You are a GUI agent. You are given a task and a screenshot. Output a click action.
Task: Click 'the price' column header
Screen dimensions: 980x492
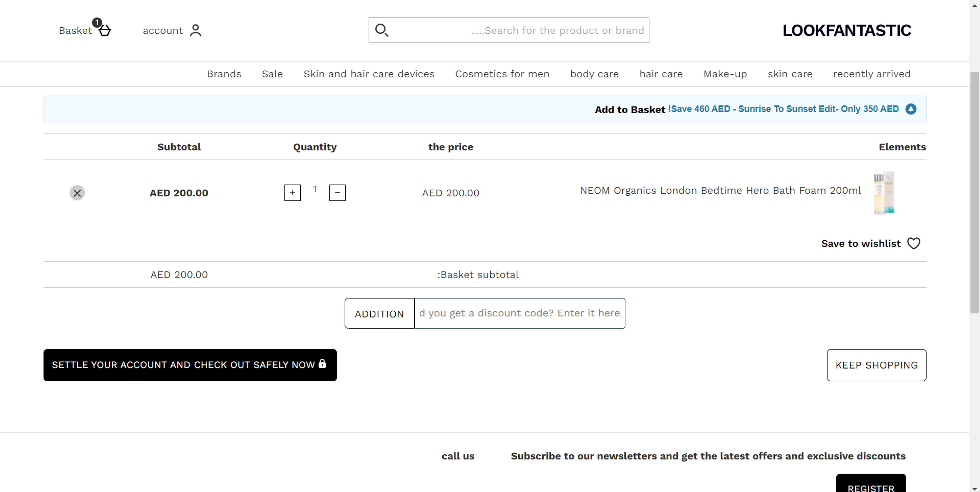point(451,147)
